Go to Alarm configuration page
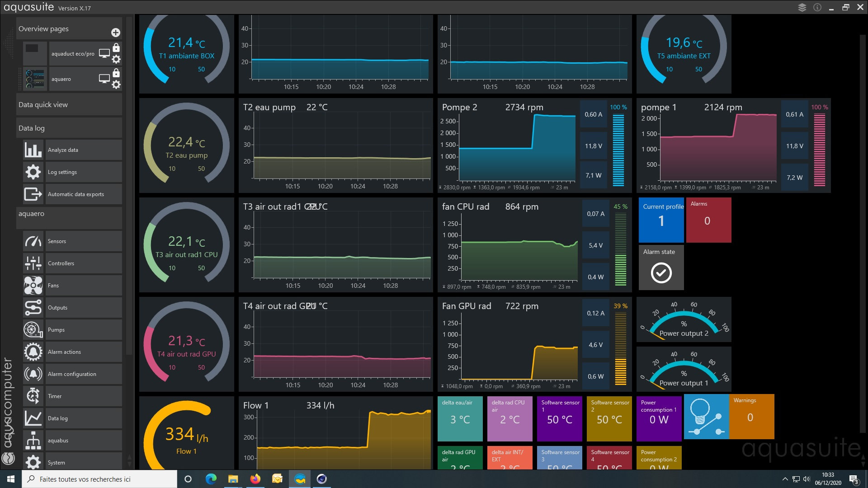The image size is (868, 488). (84, 374)
